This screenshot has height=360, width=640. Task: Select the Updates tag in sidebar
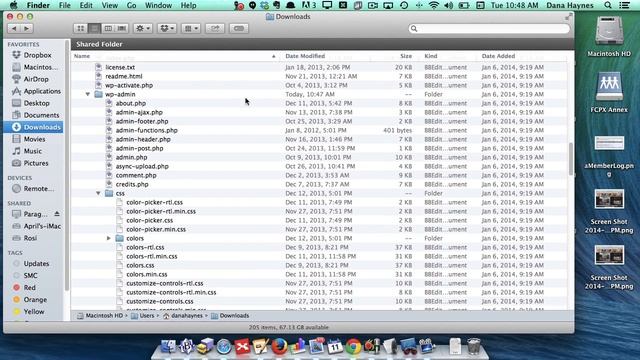pos(35,264)
